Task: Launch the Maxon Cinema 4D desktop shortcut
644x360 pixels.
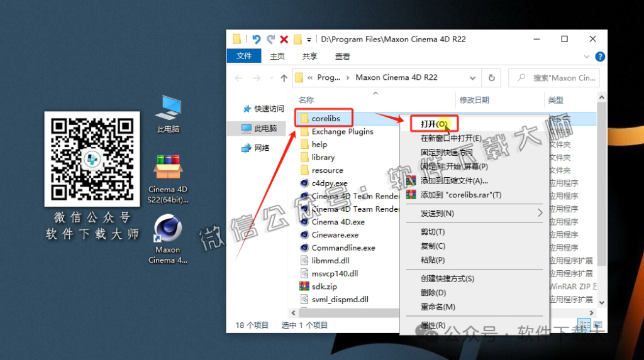Action: point(167,239)
